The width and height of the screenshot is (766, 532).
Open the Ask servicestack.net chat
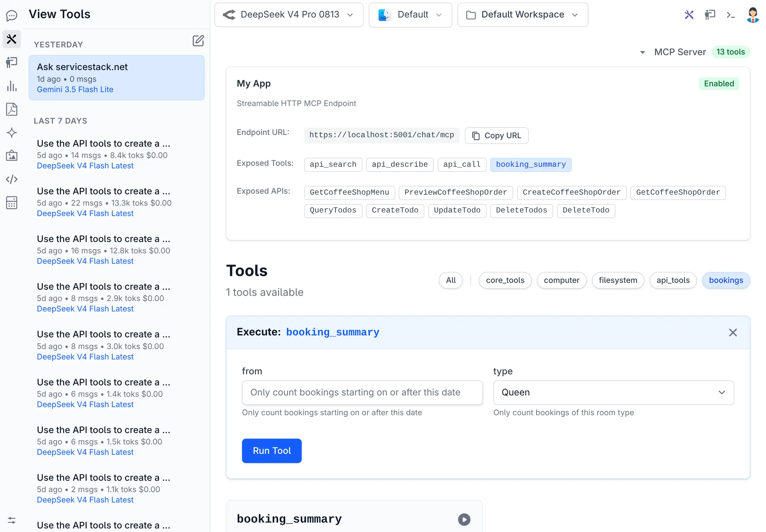click(x=117, y=78)
